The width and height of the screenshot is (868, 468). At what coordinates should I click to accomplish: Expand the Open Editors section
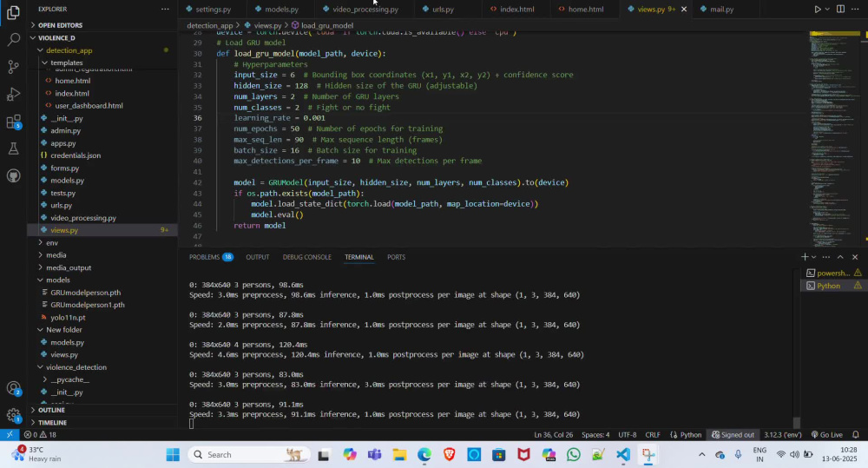[x=60, y=25]
